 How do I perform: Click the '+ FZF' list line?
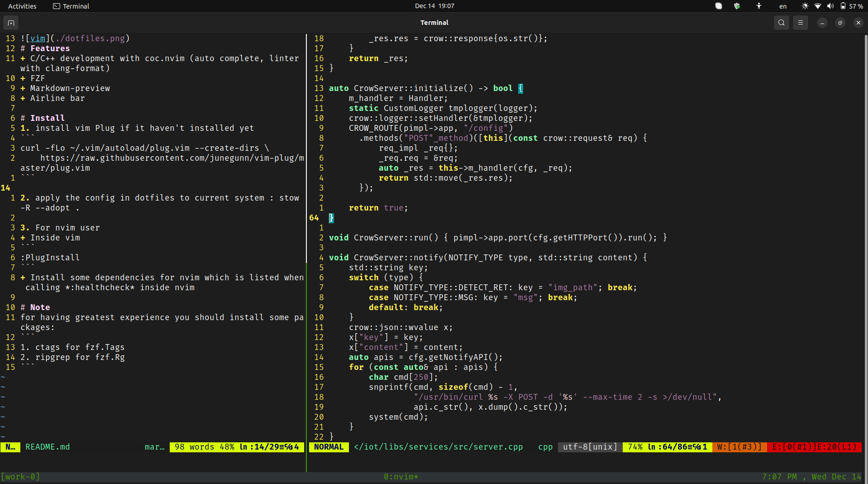(x=33, y=78)
